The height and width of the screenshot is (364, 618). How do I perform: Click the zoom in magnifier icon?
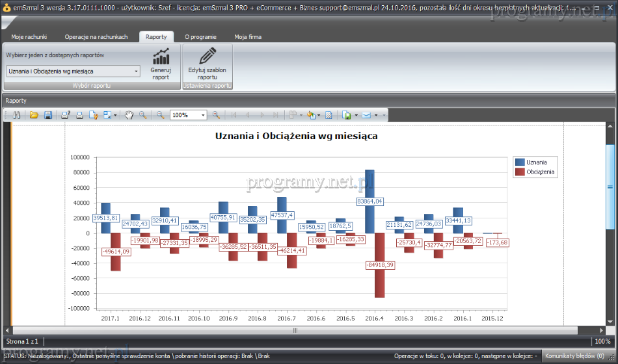216,115
